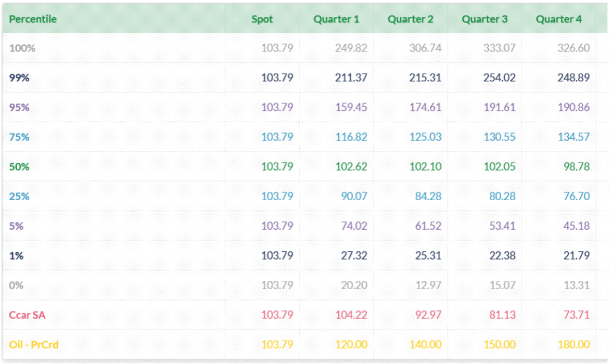Select the Quarter 2 column header

point(411,19)
